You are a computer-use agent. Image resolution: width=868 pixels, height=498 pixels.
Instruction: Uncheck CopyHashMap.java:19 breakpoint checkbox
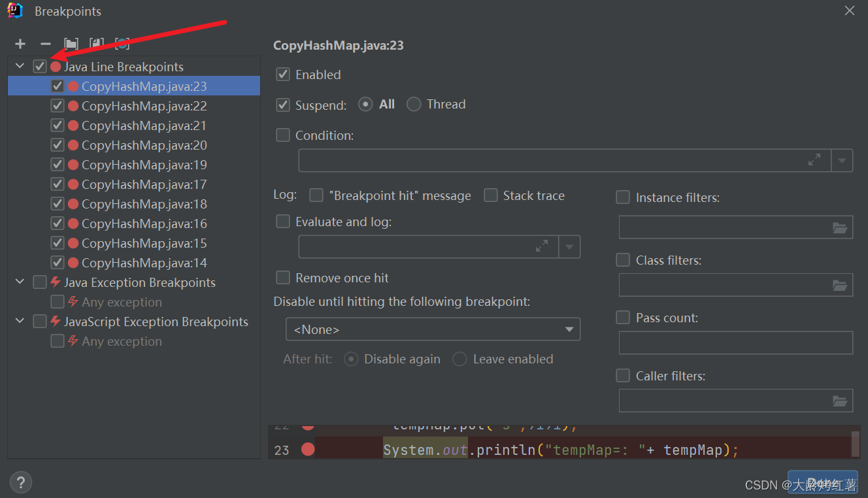(x=58, y=165)
